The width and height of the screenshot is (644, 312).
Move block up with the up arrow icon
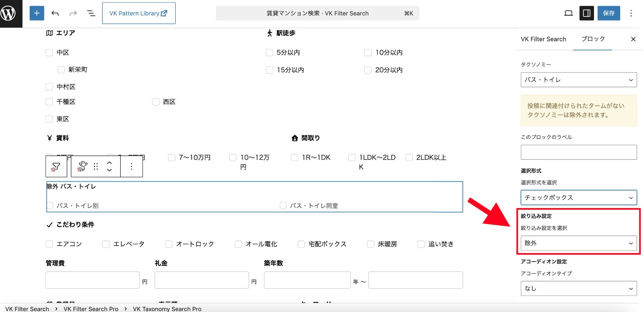[109, 162]
